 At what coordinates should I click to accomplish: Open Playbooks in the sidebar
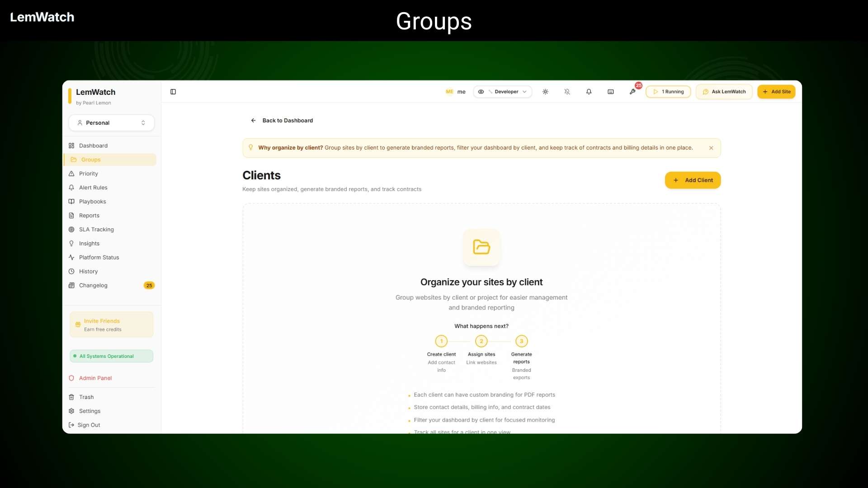click(x=92, y=202)
